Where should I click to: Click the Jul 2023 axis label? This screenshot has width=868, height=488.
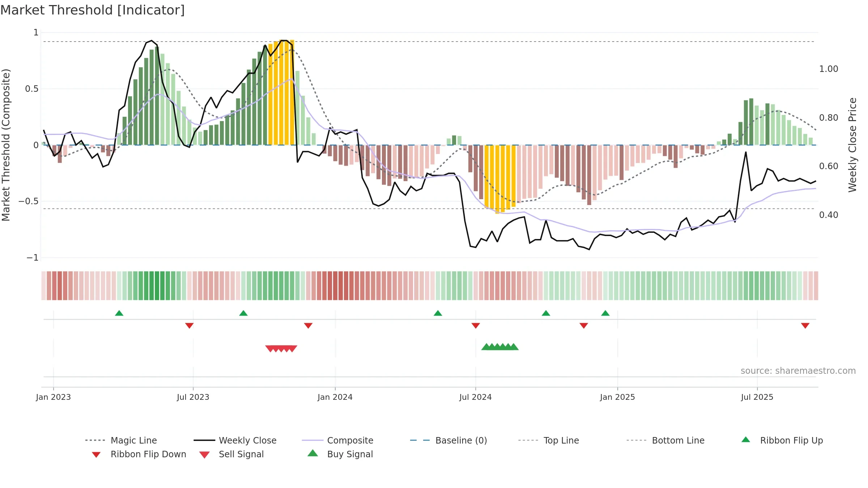click(x=193, y=397)
